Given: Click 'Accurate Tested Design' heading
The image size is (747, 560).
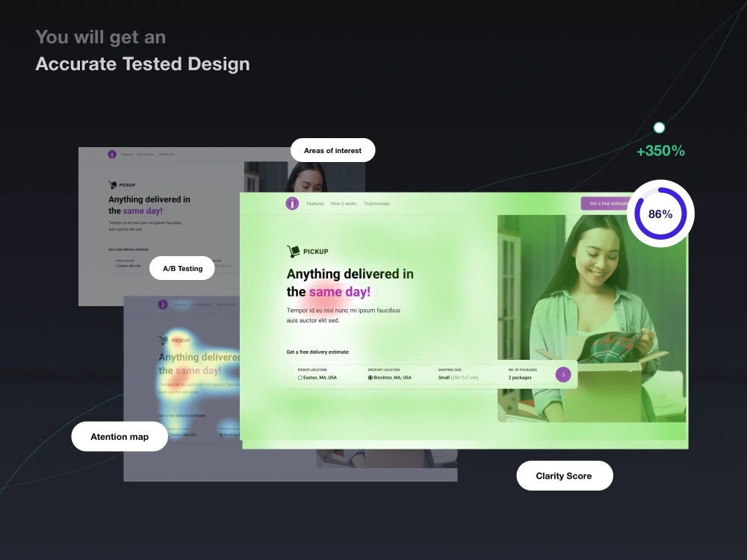Looking at the screenshot, I should coord(143,63).
